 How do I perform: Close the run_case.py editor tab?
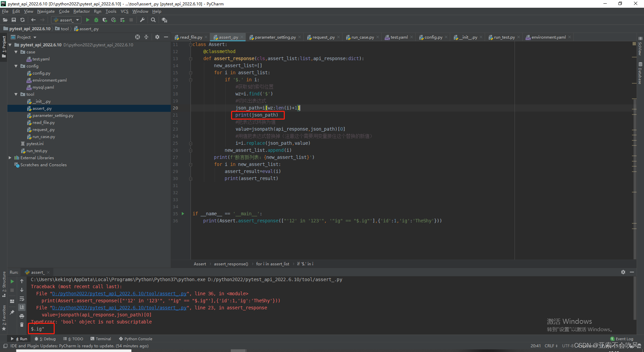point(378,37)
